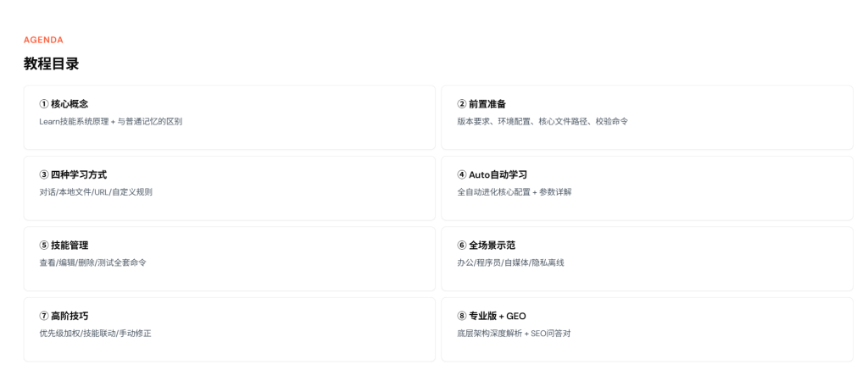Select the 前置准备 card
Image resolution: width=868 pixels, height=381 pixels.
[647, 117]
